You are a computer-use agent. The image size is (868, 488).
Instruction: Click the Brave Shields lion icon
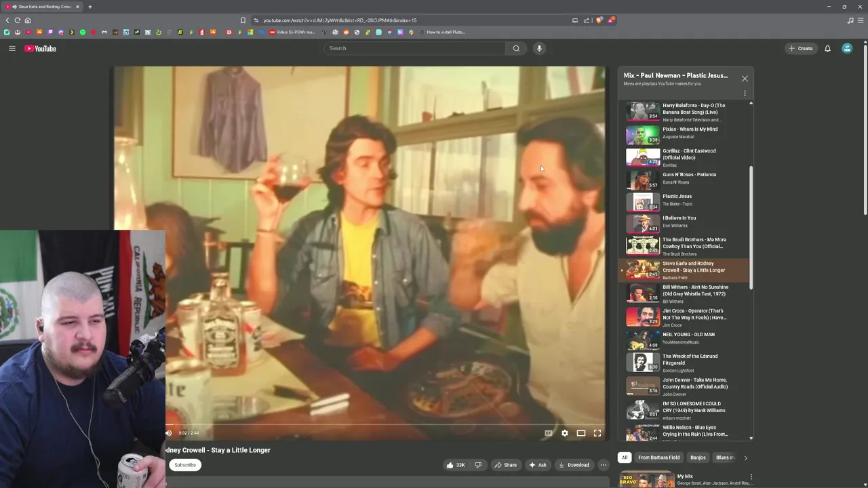pyautogui.click(x=599, y=20)
